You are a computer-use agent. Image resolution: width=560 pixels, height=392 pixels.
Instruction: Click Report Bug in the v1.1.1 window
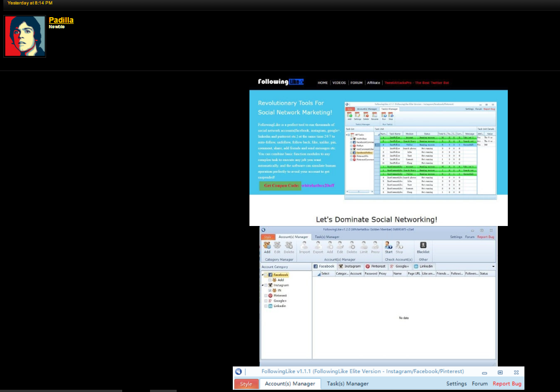click(x=507, y=384)
